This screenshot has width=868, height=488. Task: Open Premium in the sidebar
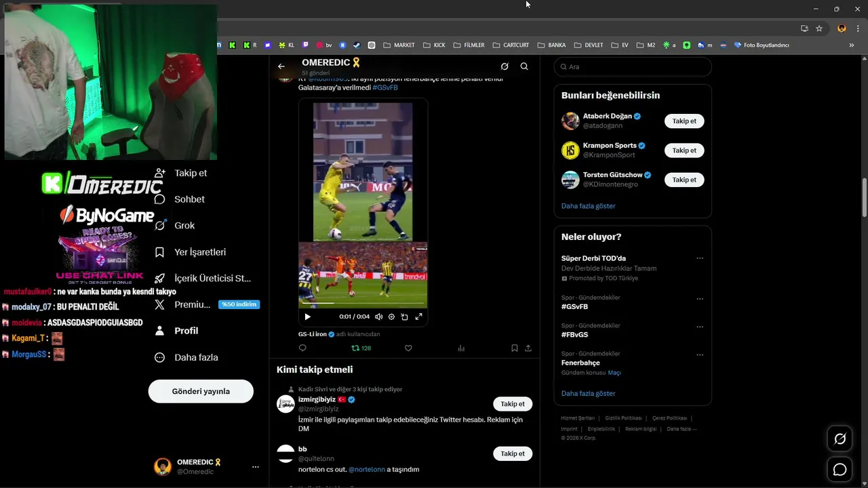click(x=182, y=304)
